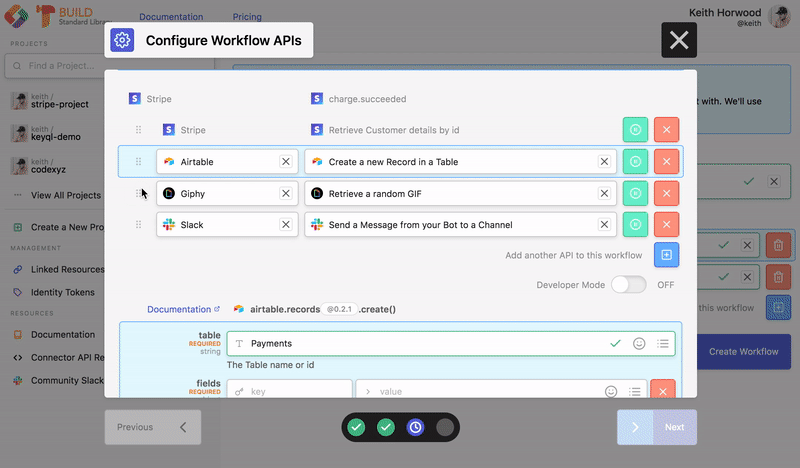Pause the Stripe Retrieve Customer details step
The image size is (800, 468).
pos(635,130)
